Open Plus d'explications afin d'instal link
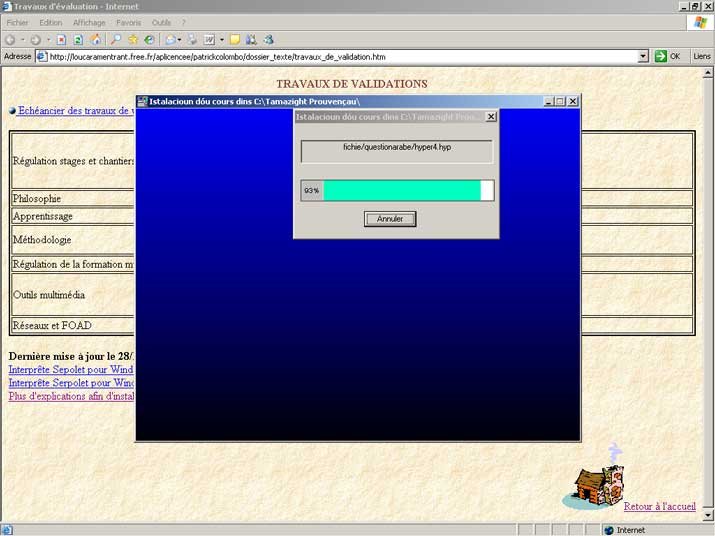 click(71, 396)
